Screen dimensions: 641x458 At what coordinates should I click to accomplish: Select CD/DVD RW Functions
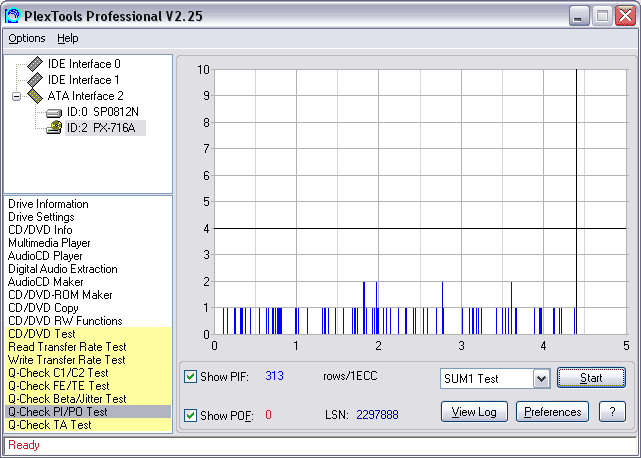click(65, 321)
